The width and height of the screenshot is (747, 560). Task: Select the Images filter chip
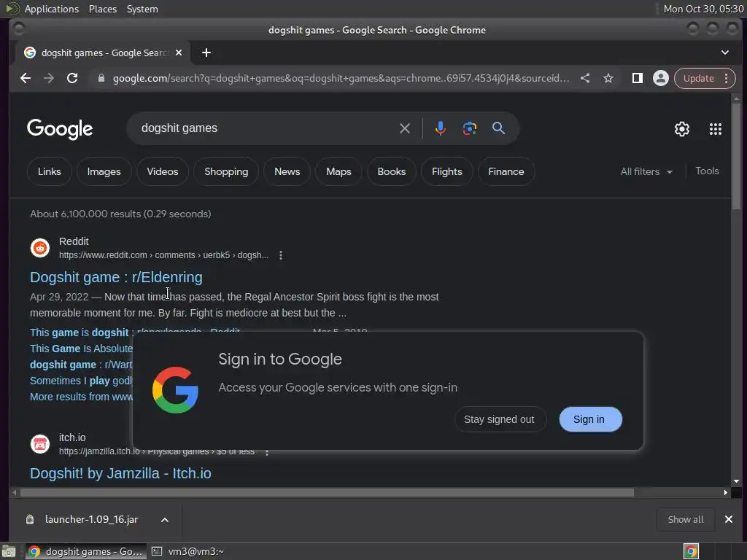pyautogui.click(x=104, y=171)
